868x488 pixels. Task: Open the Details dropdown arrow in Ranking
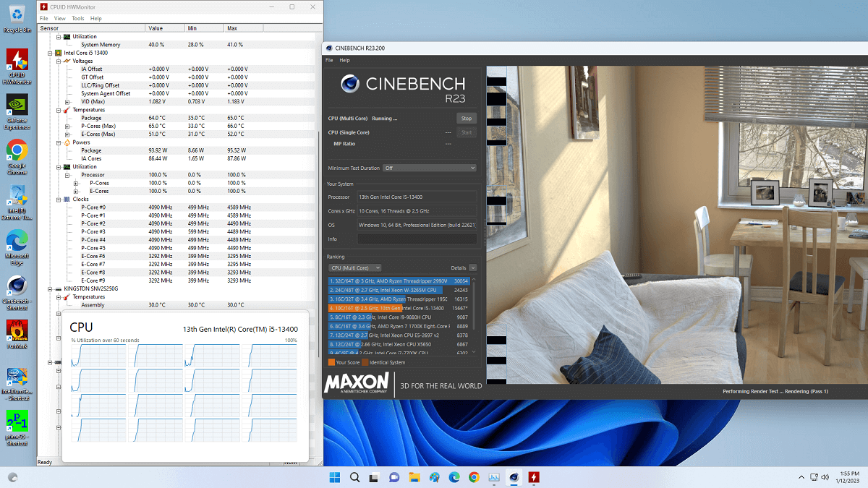coord(472,267)
